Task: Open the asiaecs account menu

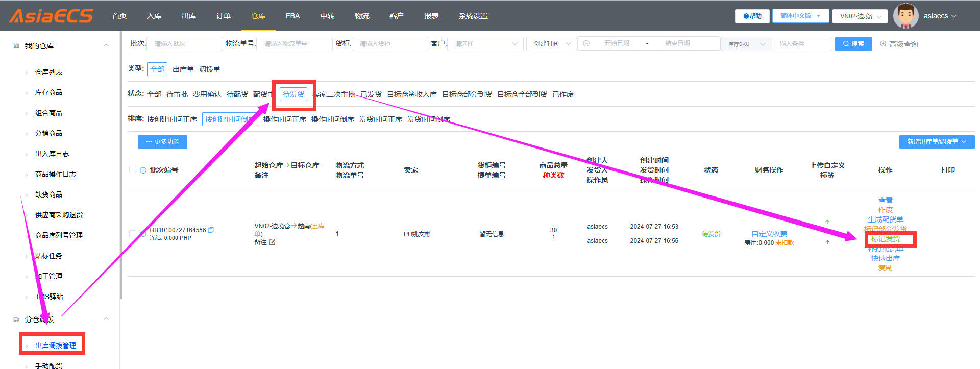Action: coord(940,16)
